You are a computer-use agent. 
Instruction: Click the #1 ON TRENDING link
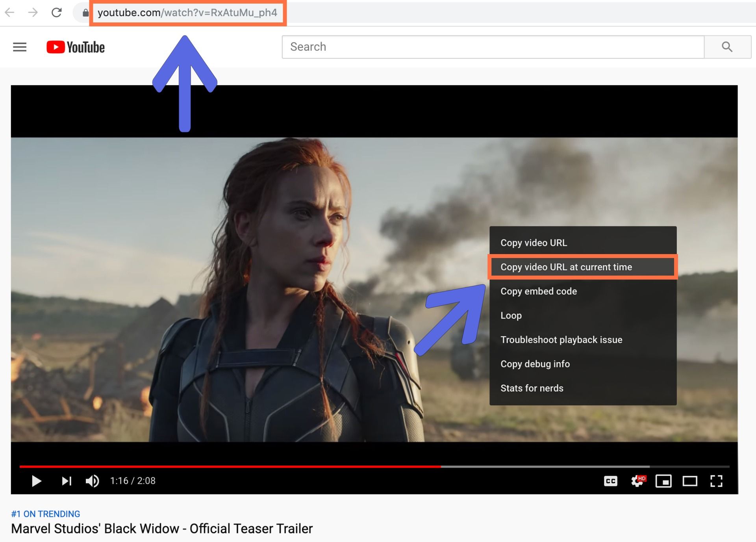[46, 514]
